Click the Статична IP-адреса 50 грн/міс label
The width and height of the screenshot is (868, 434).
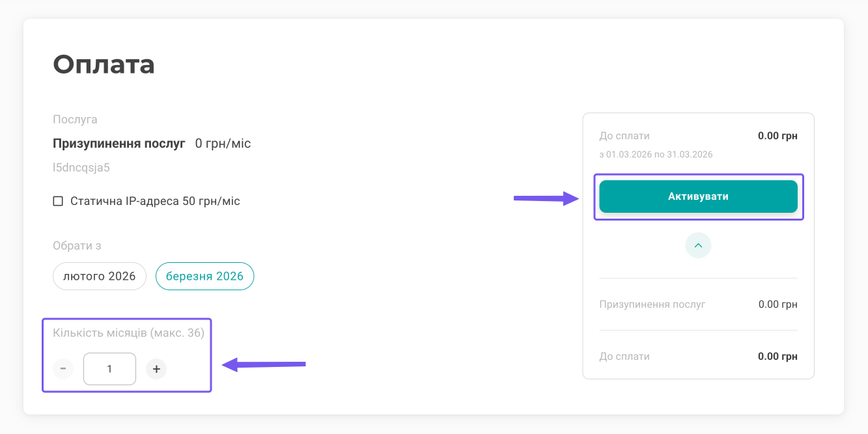(155, 201)
